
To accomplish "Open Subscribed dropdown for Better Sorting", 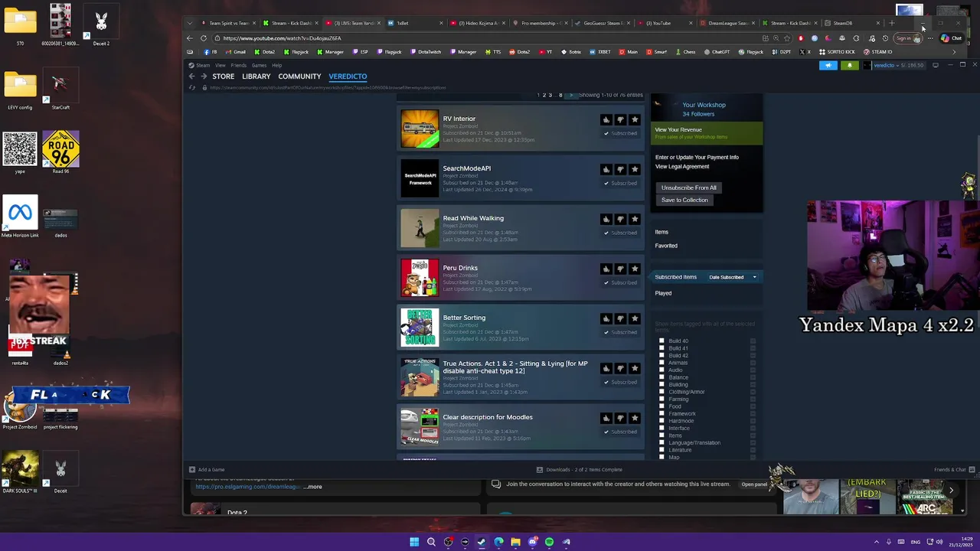I will [x=621, y=332].
